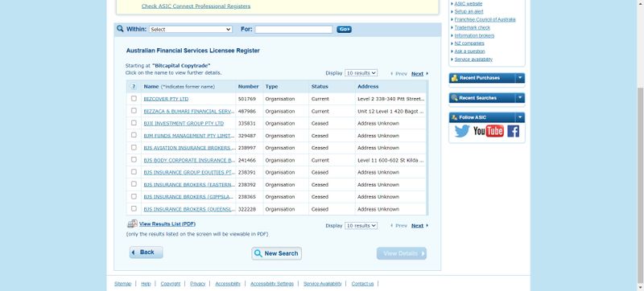The image size is (644, 291).
Task: Open Franchise Council of Australia link
Action: pos(485,19)
